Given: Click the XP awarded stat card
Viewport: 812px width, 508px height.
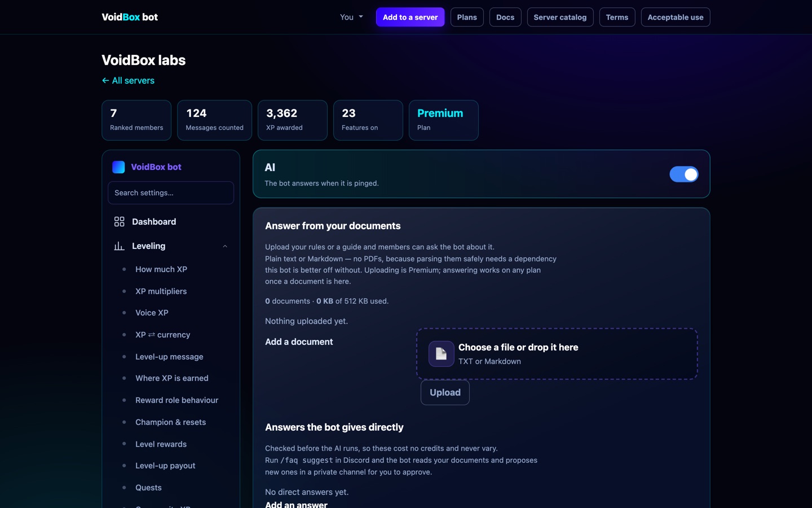Looking at the screenshot, I should (x=293, y=120).
